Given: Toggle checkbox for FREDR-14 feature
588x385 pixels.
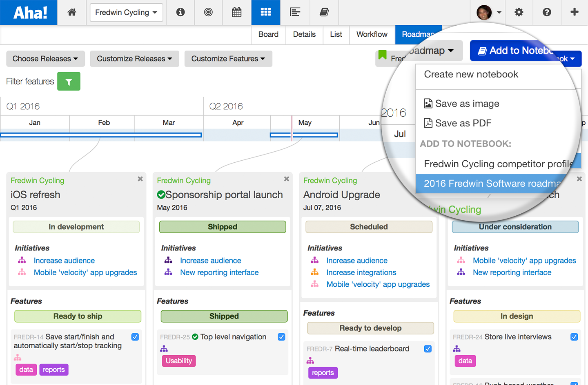Looking at the screenshot, I should (x=135, y=337).
